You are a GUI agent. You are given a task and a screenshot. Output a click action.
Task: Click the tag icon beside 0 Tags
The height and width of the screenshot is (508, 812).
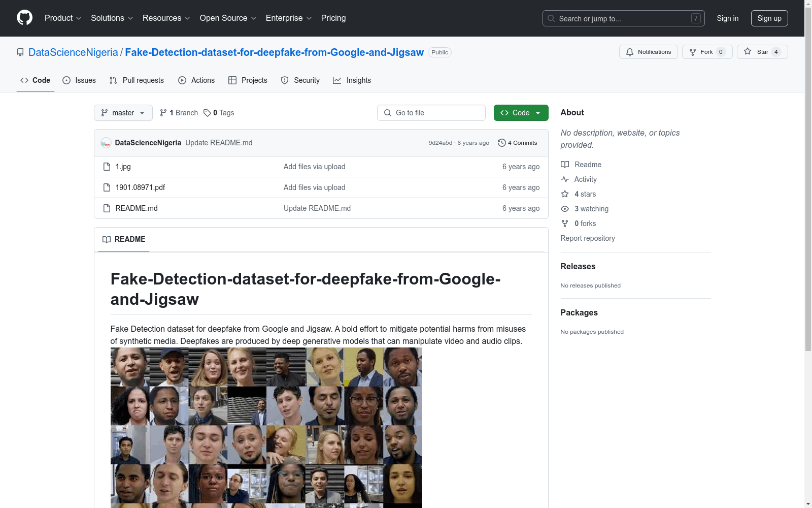coord(207,113)
